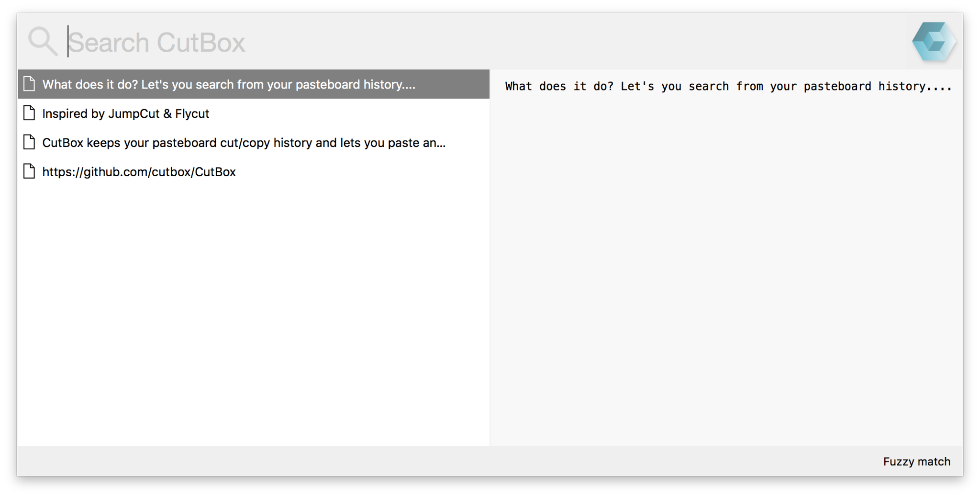
Task: Click the "CutBox" word starting the third entry
Action: pyautogui.click(x=63, y=143)
